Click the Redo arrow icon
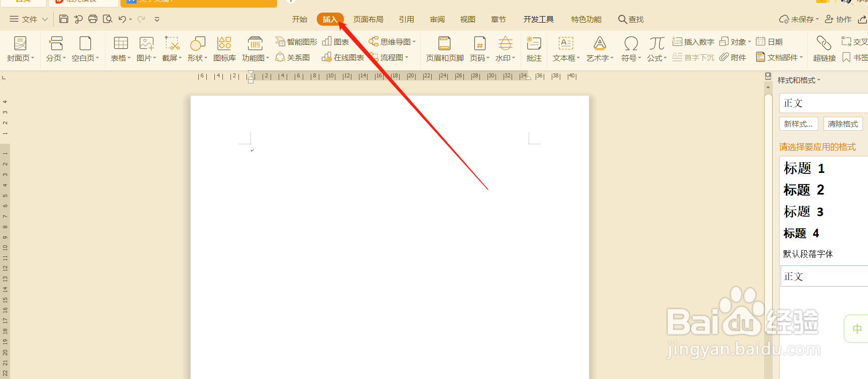 click(x=141, y=19)
